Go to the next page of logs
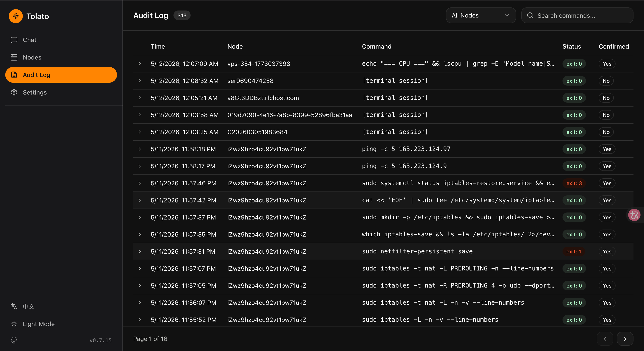 pyautogui.click(x=625, y=339)
